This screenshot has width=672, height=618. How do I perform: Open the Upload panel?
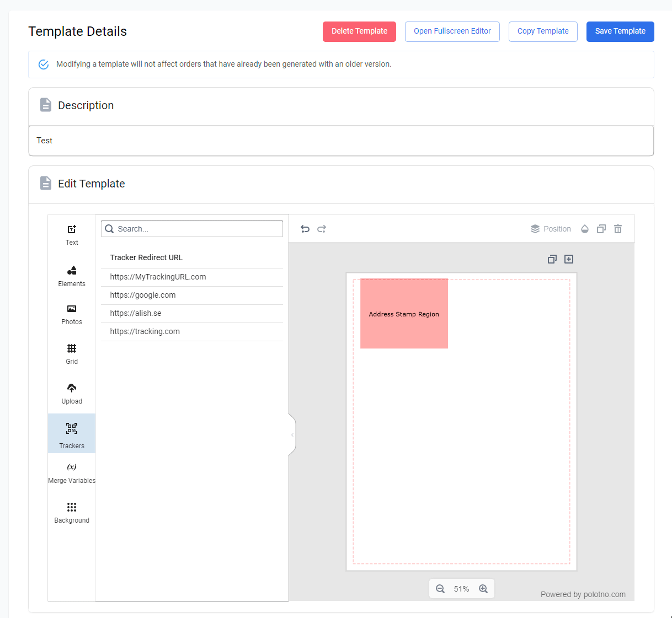pos(72,394)
